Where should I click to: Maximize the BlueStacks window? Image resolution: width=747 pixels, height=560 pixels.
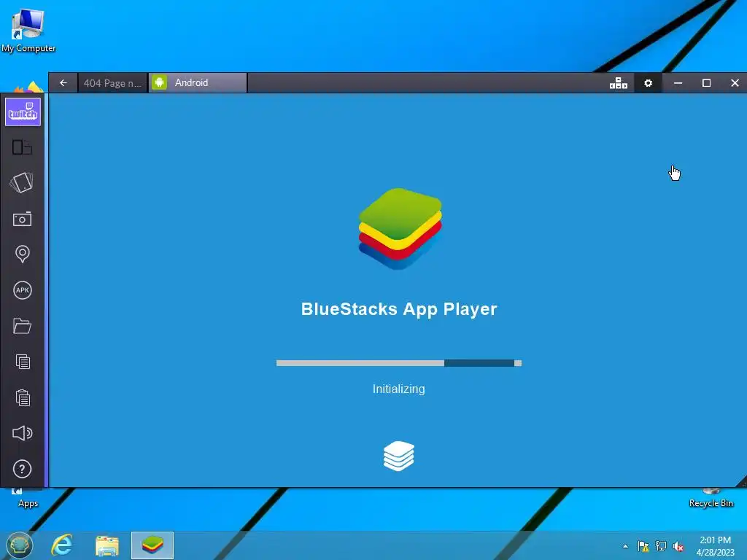[706, 83]
